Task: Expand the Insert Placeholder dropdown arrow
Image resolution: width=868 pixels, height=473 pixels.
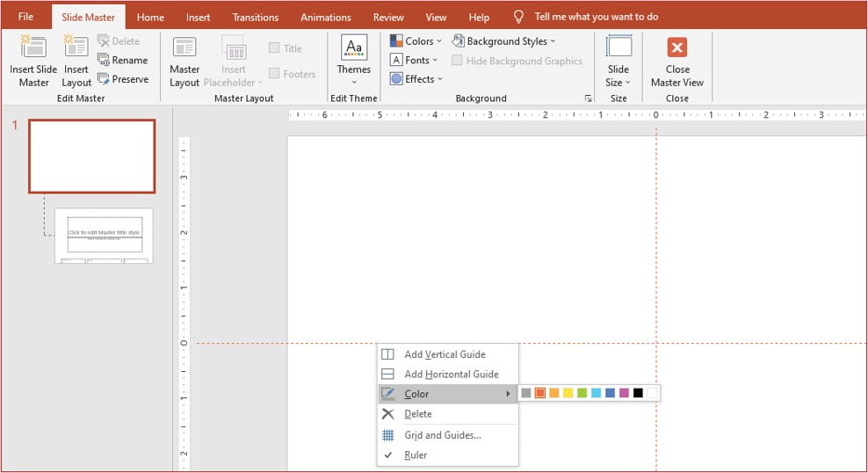Action: point(260,83)
